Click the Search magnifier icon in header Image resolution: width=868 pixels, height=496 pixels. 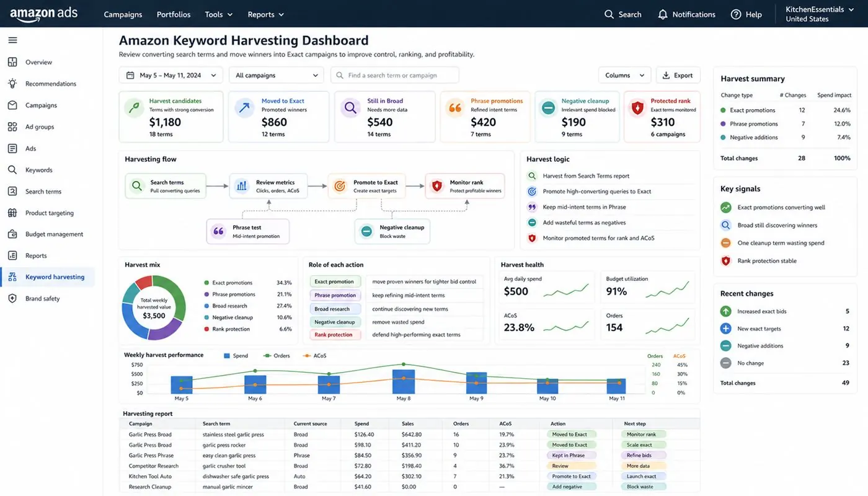coord(609,14)
